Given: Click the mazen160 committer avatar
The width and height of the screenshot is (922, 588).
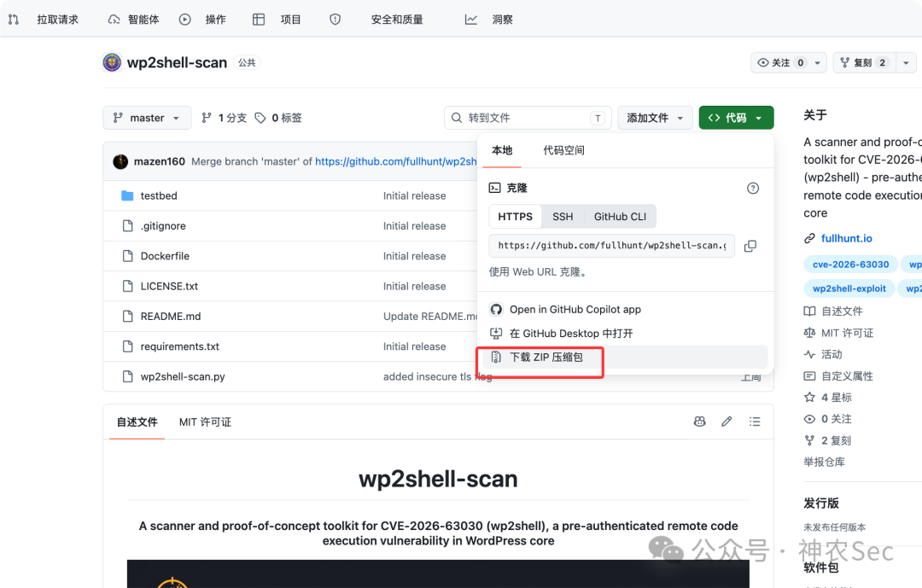Looking at the screenshot, I should click(x=120, y=161).
